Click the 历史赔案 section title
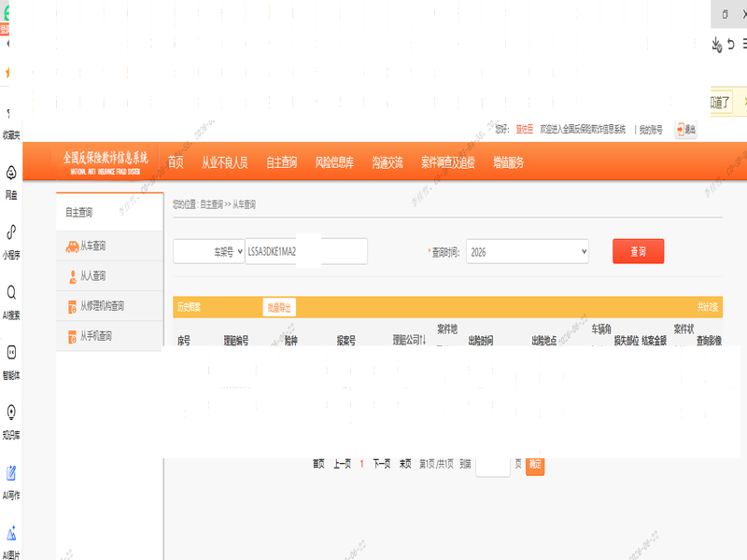This screenshot has height=560, width=747. [x=190, y=307]
